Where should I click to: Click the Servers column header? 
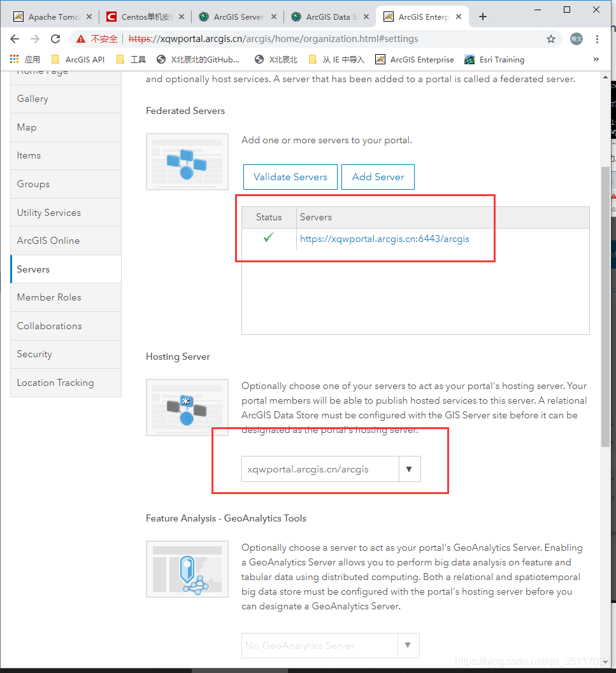(443, 217)
